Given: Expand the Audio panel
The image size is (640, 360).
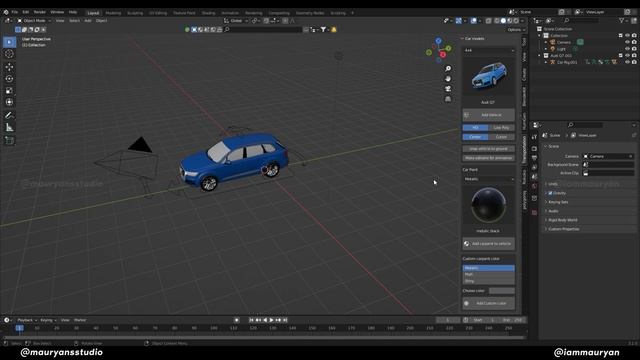Looking at the screenshot, I should click(x=553, y=211).
